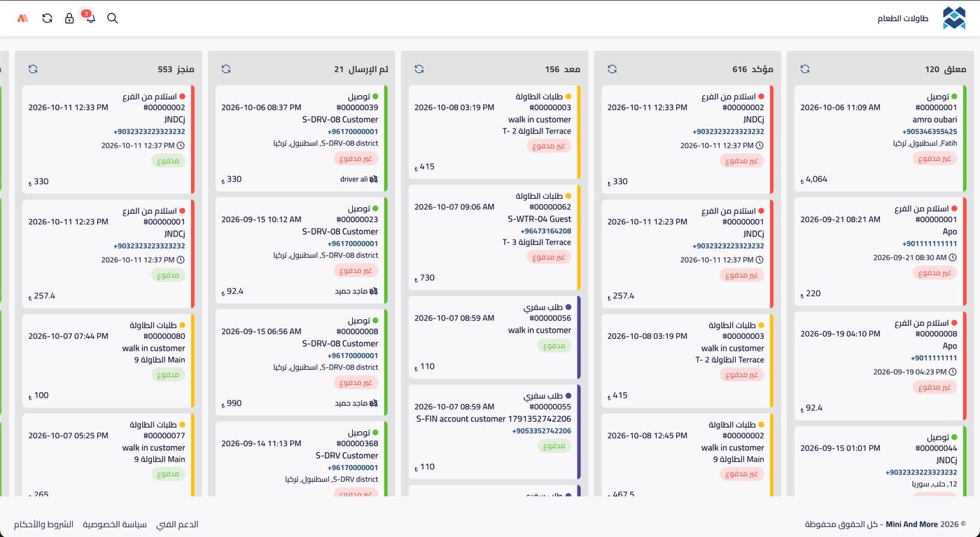The height and width of the screenshot is (537, 980).
Task: Click the منجز 553 column header
Action: coord(176,69)
